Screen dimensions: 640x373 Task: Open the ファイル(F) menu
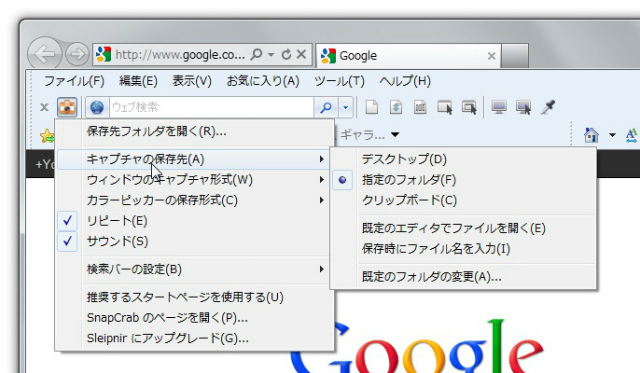[74, 81]
